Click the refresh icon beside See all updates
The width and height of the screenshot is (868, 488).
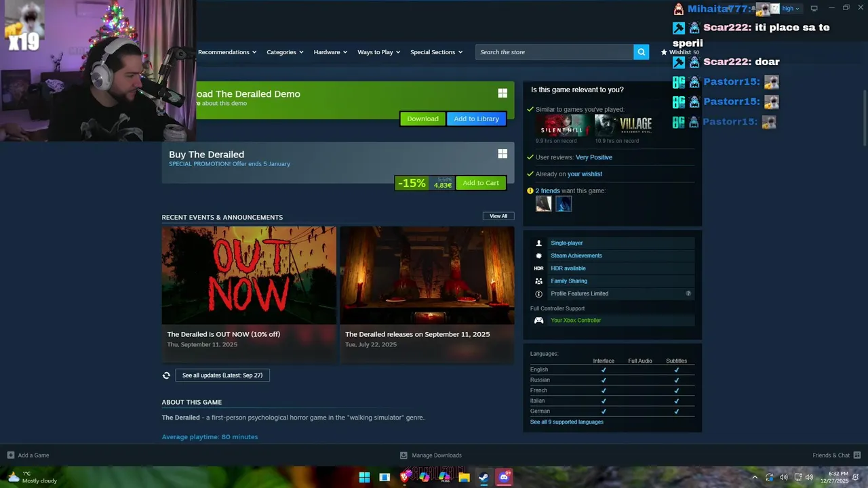pos(166,375)
